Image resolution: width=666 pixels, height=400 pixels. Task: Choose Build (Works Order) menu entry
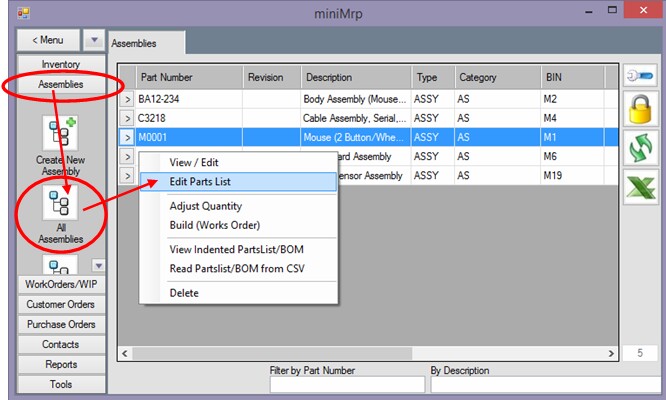click(214, 225)
